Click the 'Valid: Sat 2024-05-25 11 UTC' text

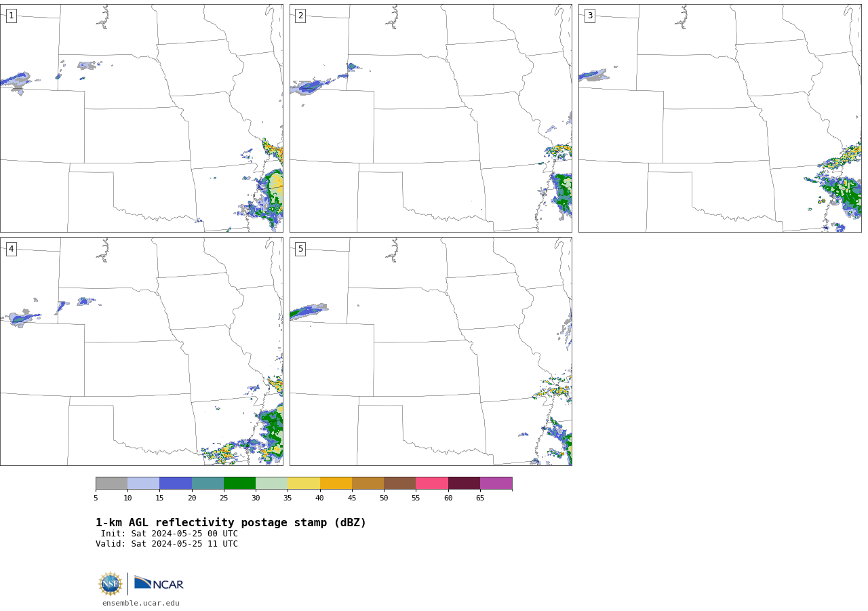coord(167,544)
